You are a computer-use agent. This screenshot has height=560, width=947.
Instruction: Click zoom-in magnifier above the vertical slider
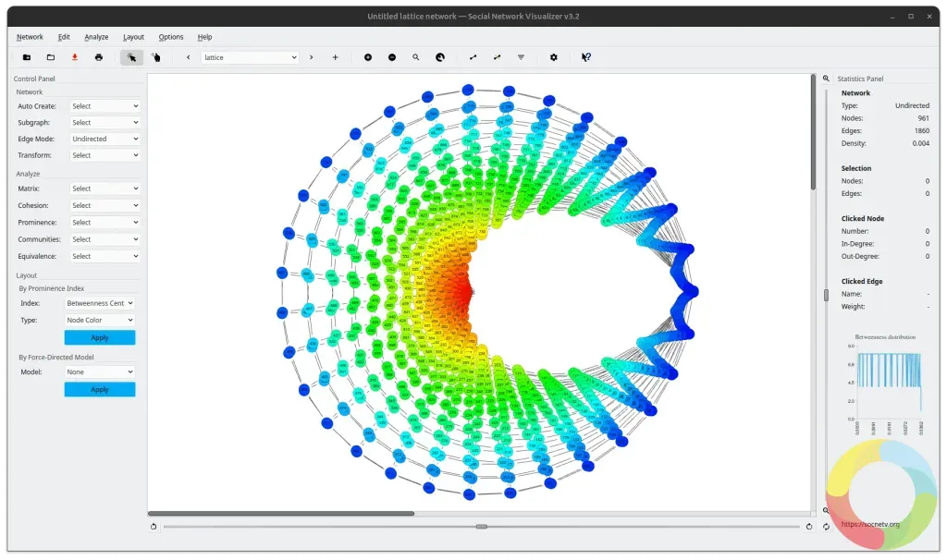pos(826,79)
